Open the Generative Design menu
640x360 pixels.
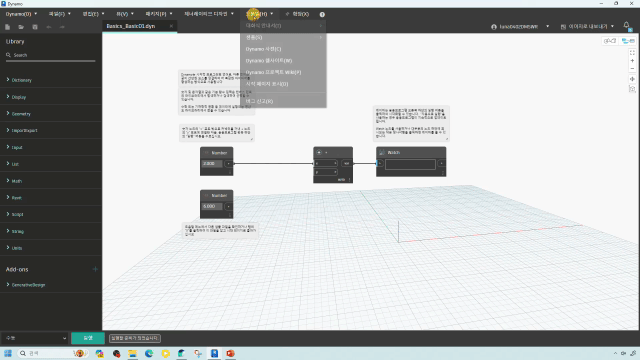(209, 14)
